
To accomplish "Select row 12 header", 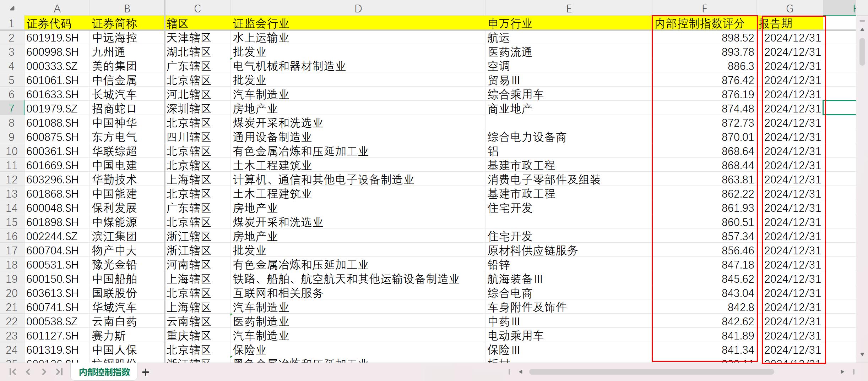I will pyautogui.click(x=12, y=180).
